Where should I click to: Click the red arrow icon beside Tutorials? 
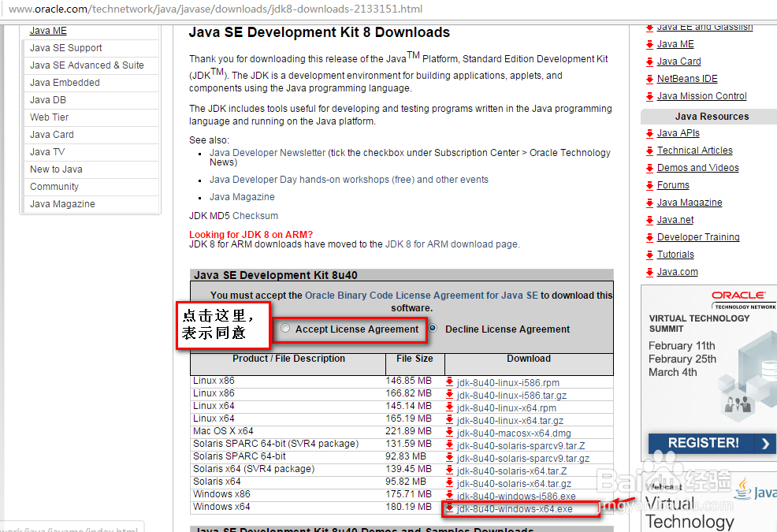(x=649, y=255)
